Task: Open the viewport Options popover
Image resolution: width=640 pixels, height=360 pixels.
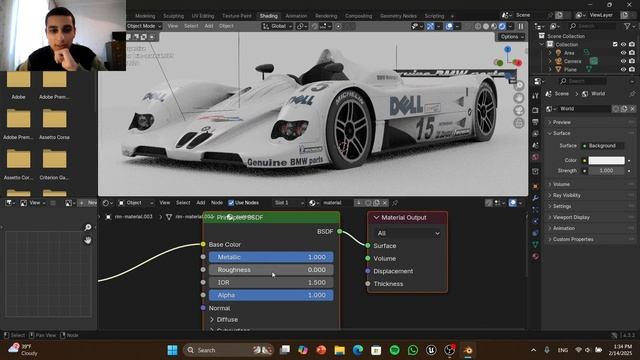Action: pyautogui.click(x=511, y=37)
